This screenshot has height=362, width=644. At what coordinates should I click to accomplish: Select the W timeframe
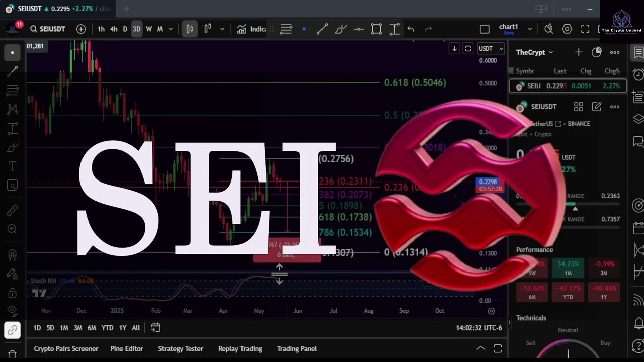149,29
